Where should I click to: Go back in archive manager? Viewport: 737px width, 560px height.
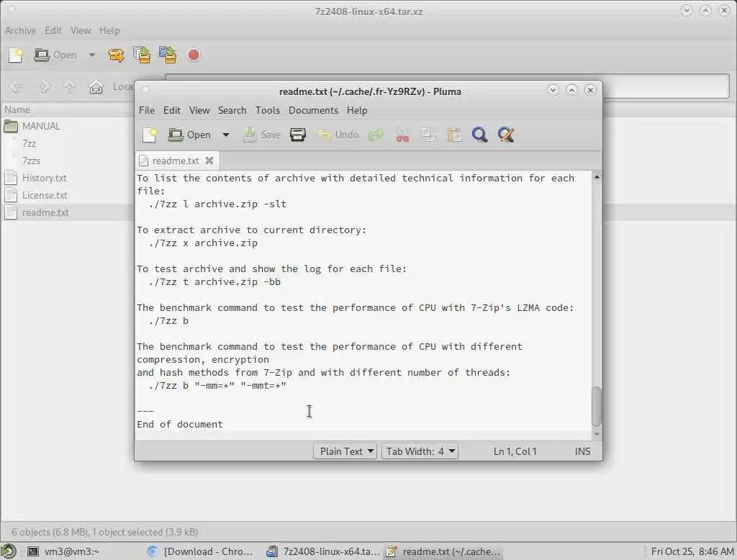[x=17, y=87]
